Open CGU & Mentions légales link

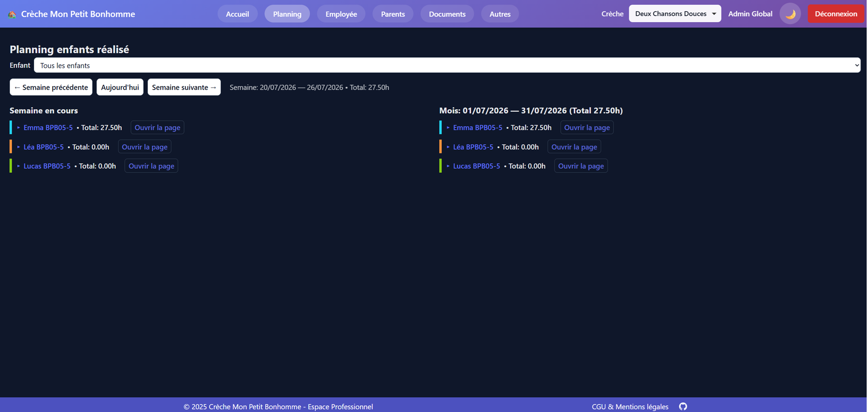point(631,407)
